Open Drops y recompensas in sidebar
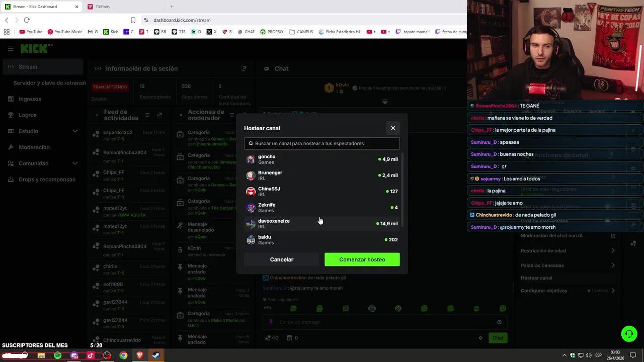Image resolution: width=644 pixels, height=362 pixels. pyautogui.click(x=43, y=179)
